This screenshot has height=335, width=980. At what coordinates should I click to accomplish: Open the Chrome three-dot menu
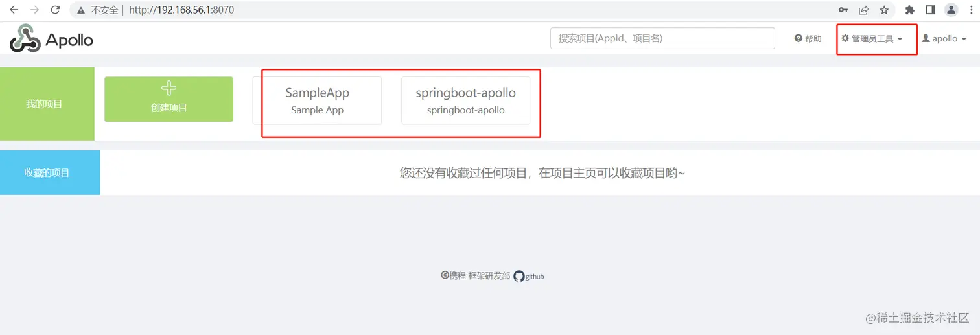(x=971, y=10)
